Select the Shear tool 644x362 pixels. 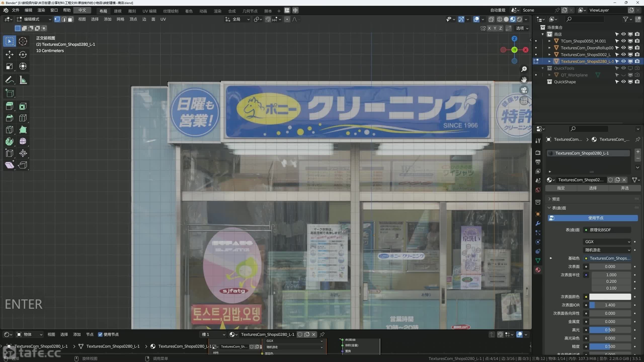[10, 165]
